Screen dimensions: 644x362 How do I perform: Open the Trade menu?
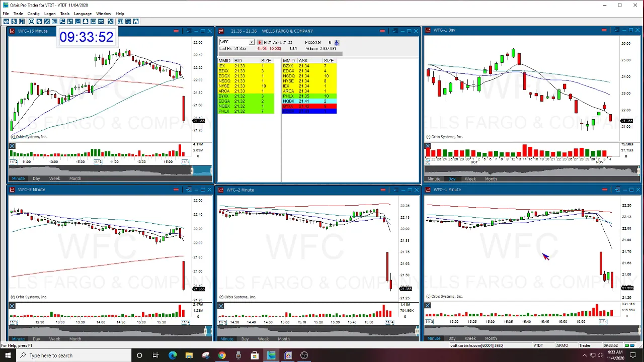click(x=18, y=14)
